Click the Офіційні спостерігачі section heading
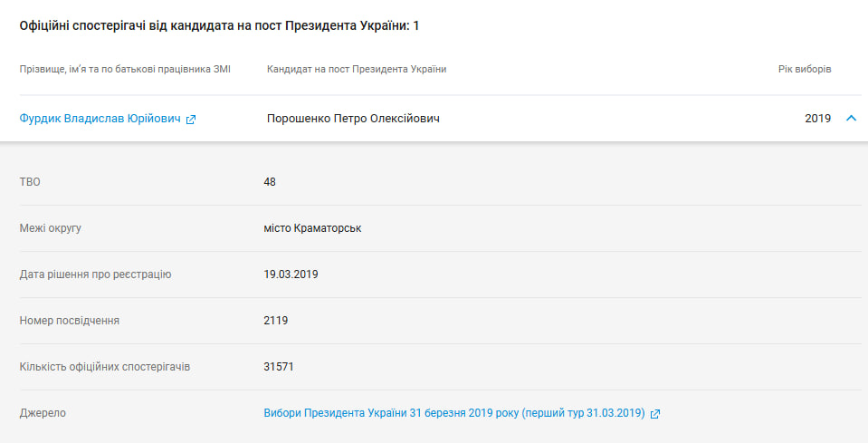Screen dimensions: 868x443 [x=219, y=26]
